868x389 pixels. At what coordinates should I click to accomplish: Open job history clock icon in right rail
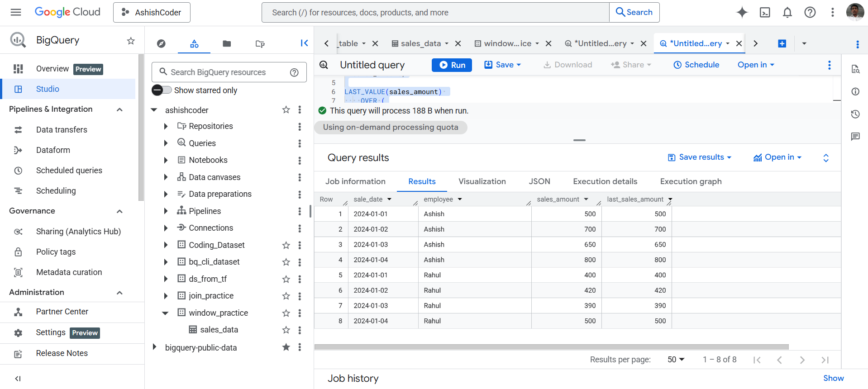point(855,114)
